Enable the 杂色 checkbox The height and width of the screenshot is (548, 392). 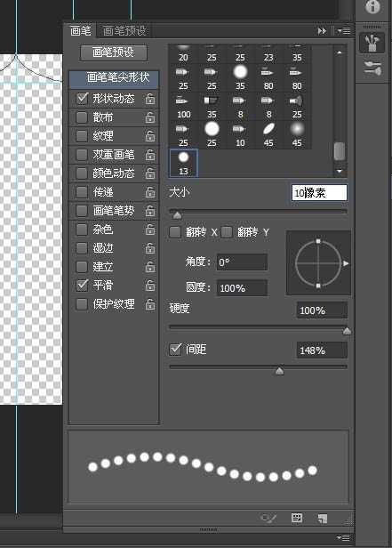[82, 230]
